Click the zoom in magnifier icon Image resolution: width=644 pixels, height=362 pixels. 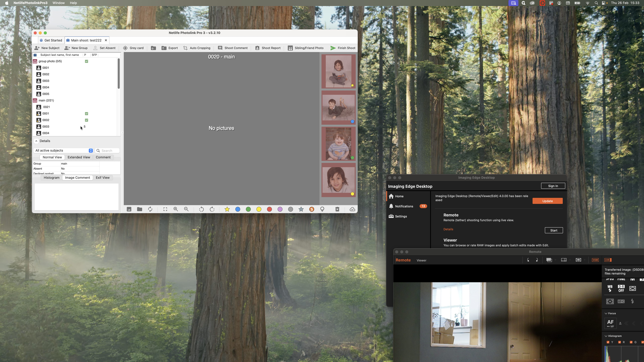[x=176, y=209]
